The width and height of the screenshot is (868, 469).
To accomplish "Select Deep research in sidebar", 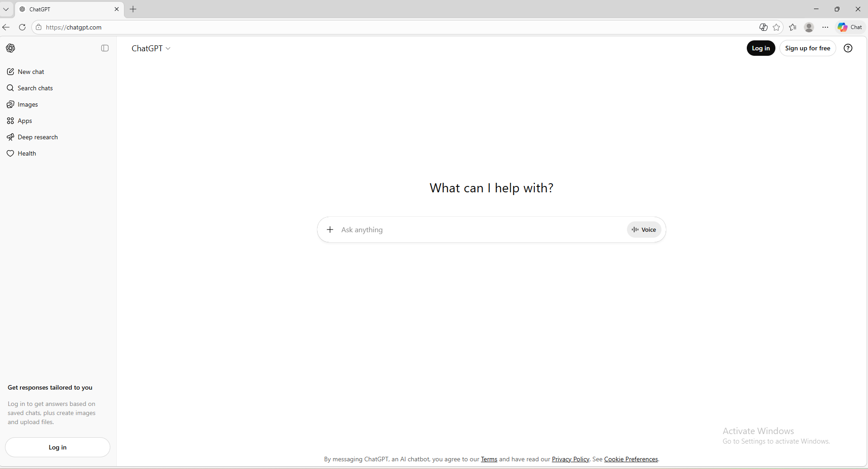I will tap(38, 137).
